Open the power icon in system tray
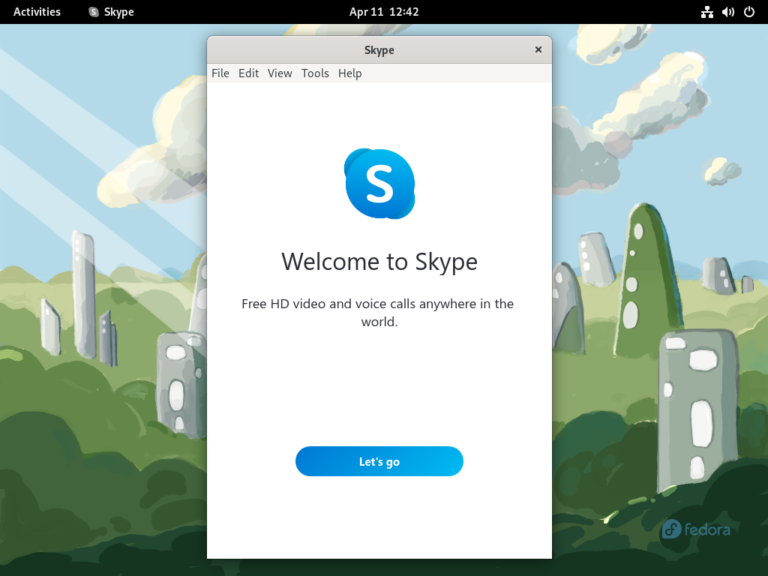The image size is (768, 576). [749, 12]
